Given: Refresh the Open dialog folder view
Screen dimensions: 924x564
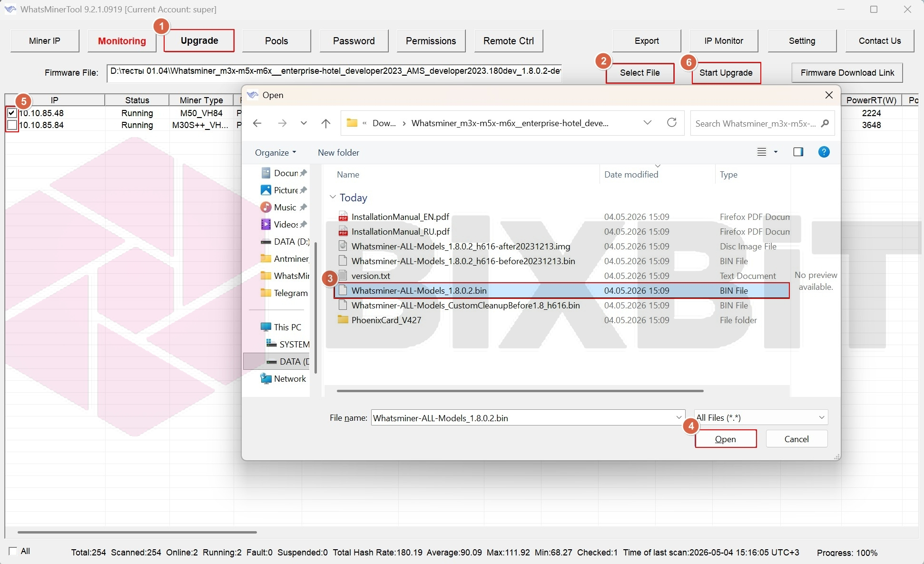Looking at the screenshot, I should click(672, 123).
